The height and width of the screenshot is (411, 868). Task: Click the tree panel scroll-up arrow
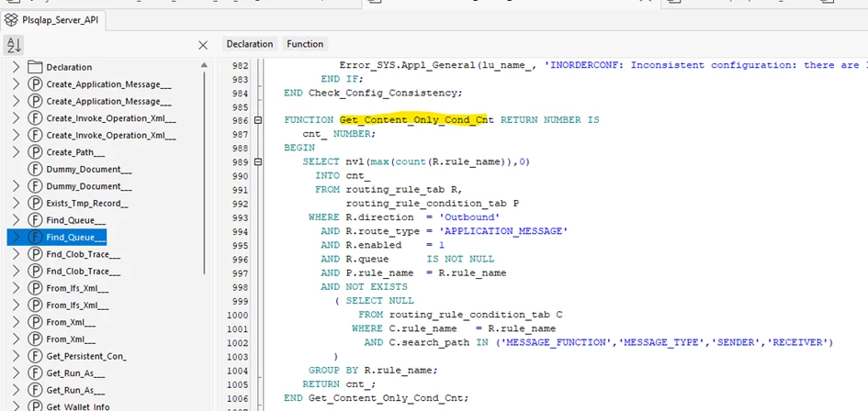204,65
